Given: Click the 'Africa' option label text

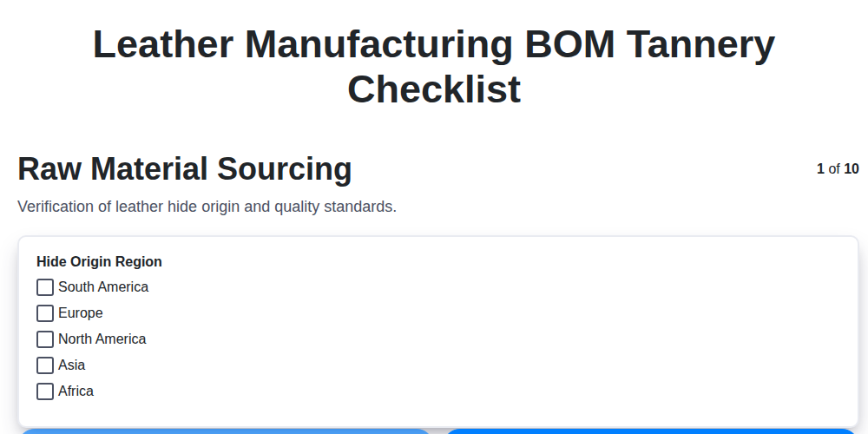Looking at the screenshot, I should pos(76,391).
